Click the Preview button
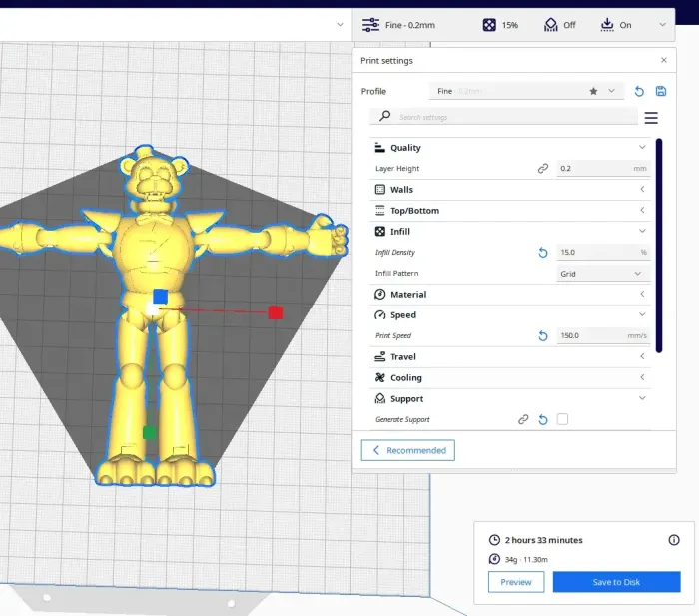699x616 pixels. point(516,582)
